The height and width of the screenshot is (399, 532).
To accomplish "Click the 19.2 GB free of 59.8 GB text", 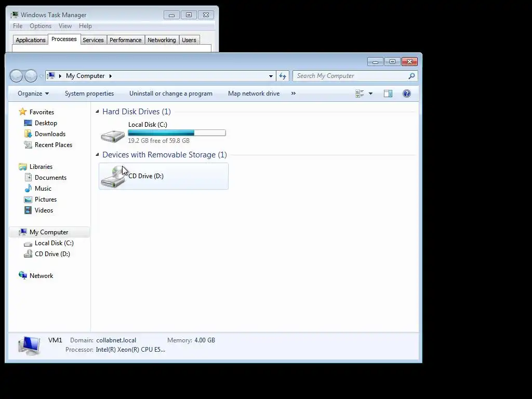I will pyautogui.click(x=158, y=141).
